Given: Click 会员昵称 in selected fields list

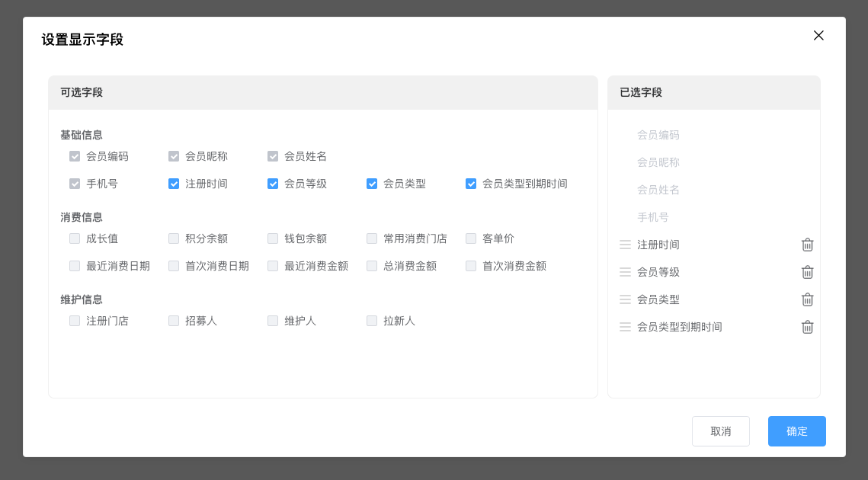Looking at the screenshot, I should pos(658,162).
